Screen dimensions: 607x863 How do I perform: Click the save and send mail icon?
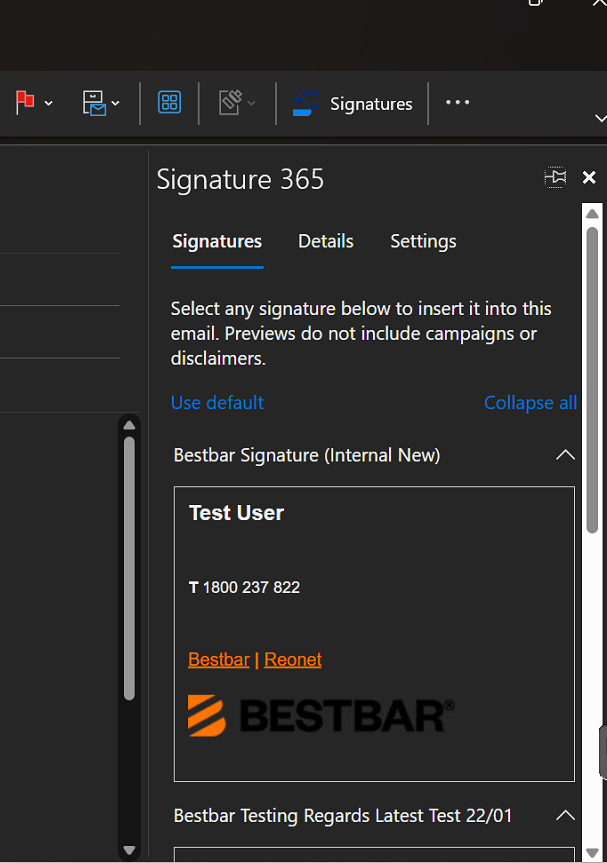(x=94, y=103)
